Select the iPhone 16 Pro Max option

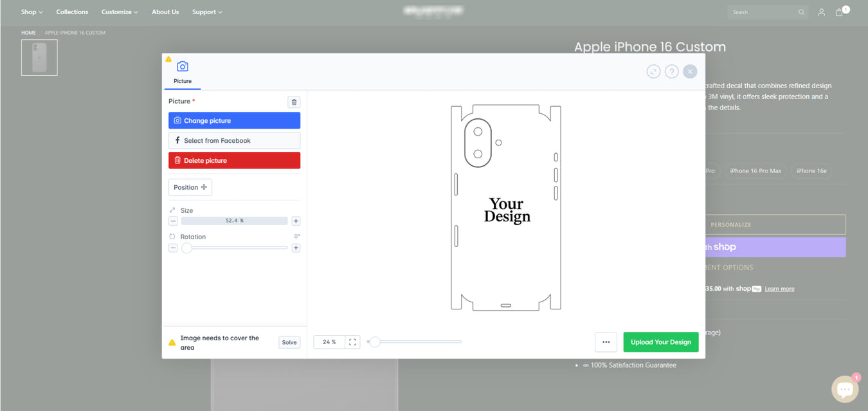[x=755, y=170]
